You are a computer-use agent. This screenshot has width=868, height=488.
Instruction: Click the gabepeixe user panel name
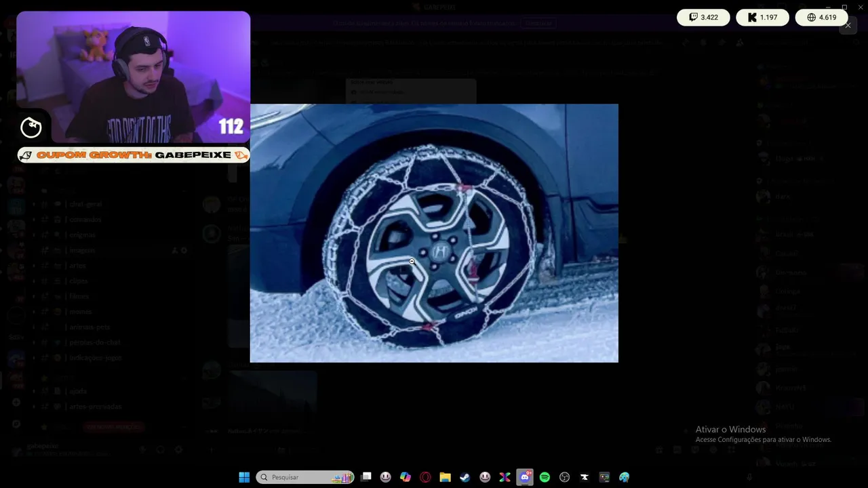point(42,446)
